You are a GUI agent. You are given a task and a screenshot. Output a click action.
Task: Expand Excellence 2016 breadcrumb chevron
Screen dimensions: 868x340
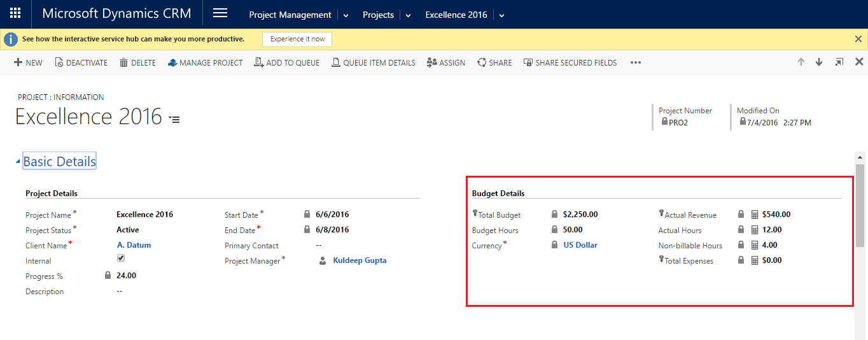point(501,15)
